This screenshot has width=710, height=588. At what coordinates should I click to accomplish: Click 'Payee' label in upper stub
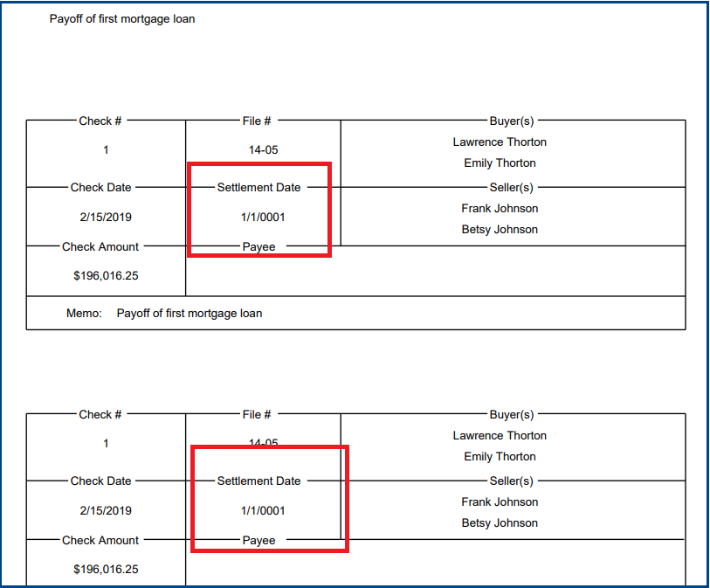click(x=259, y=247)
